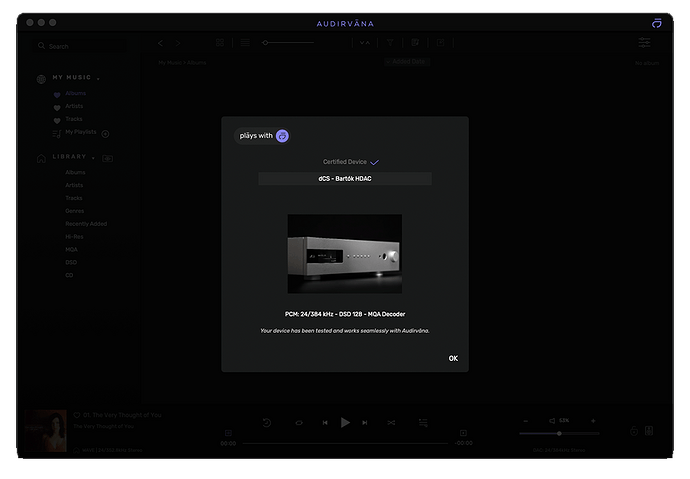The height and width of the screenshot is (479, 690).
Task: Click the MY MUSIC globe icon
Action: coord(41,79)
